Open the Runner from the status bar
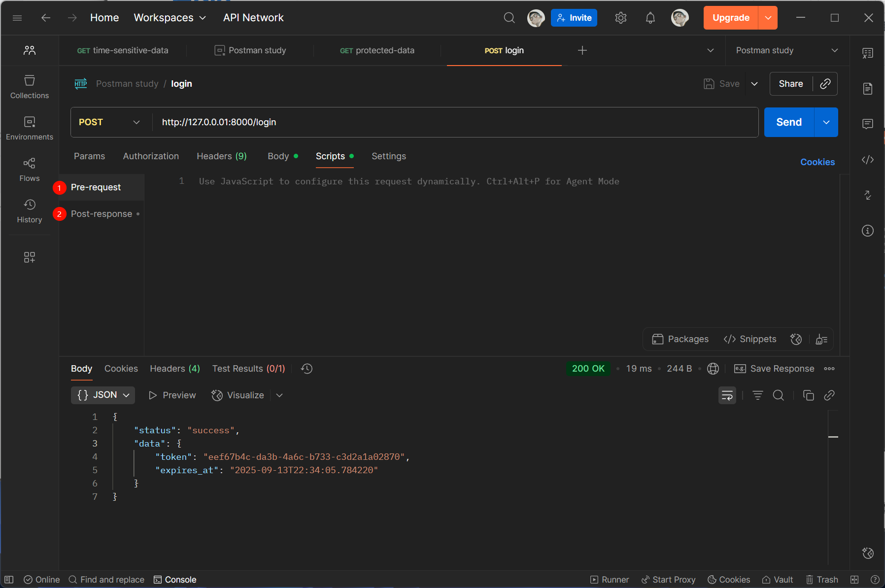 pyautogui.click(x=610, y=580)
